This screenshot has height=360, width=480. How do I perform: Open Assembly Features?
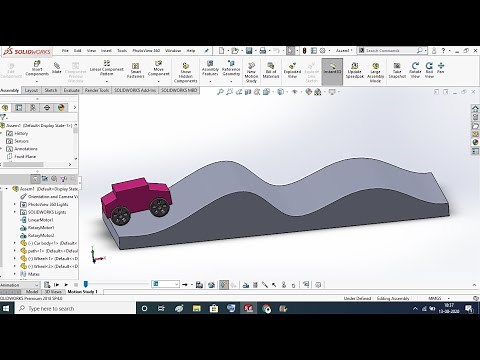[210, 68]
